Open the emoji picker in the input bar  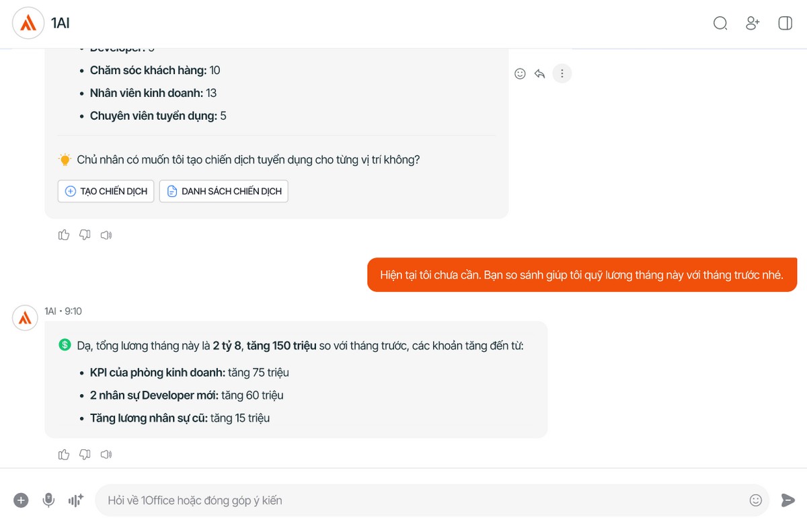click(x=755, y=500)
